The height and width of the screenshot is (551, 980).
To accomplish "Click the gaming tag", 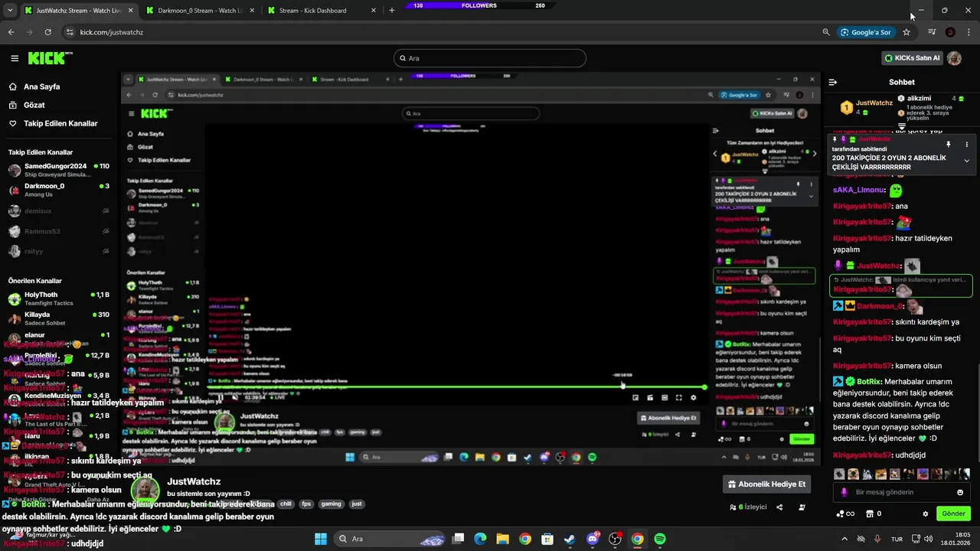I will 332,504.
